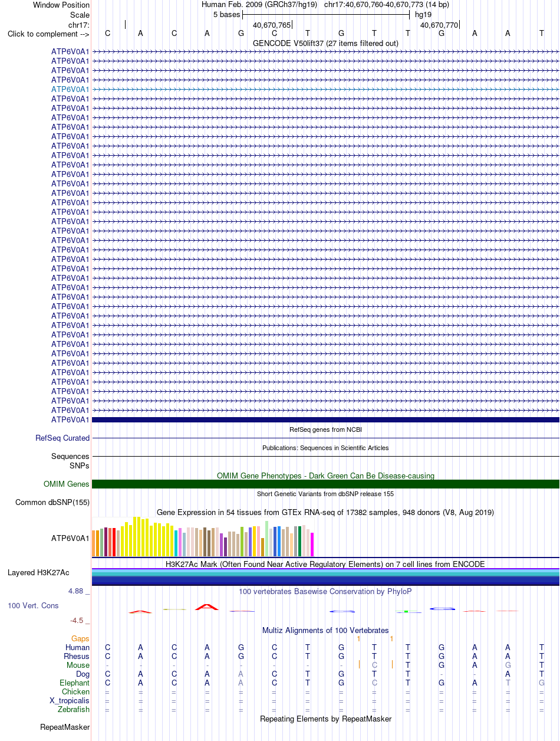Click the RefSeq Curated track label
The image size is (560, 741).
pyautogui.click(x=62, y=438)
